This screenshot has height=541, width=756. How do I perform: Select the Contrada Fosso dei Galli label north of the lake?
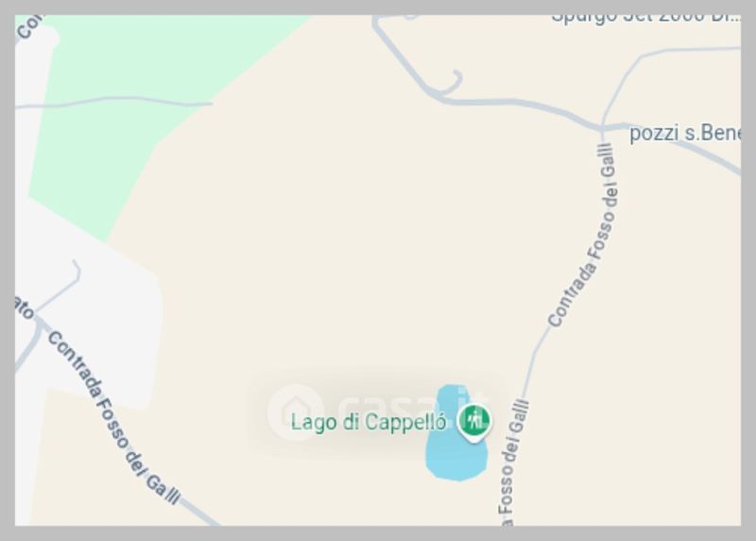pyautogui.click(x=584, y=236)
